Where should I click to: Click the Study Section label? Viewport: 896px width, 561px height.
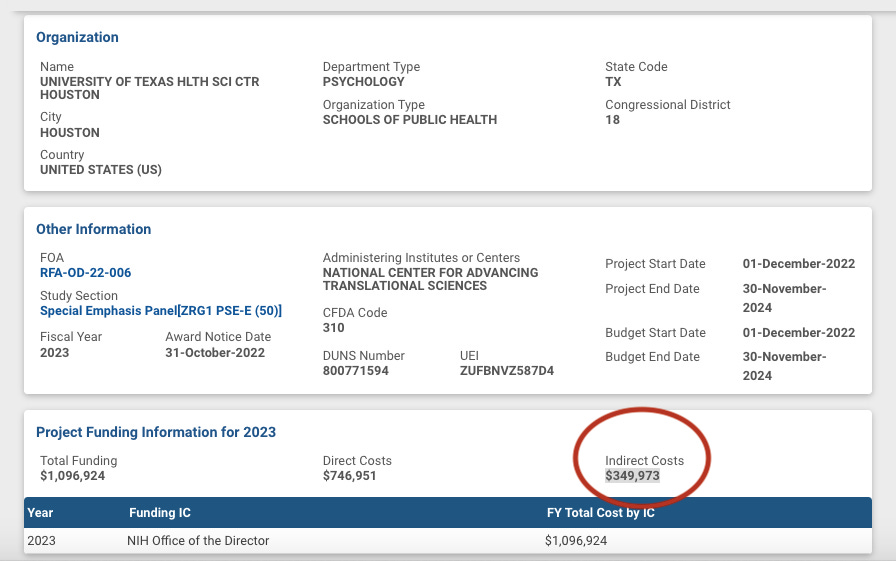pos(79,296)
